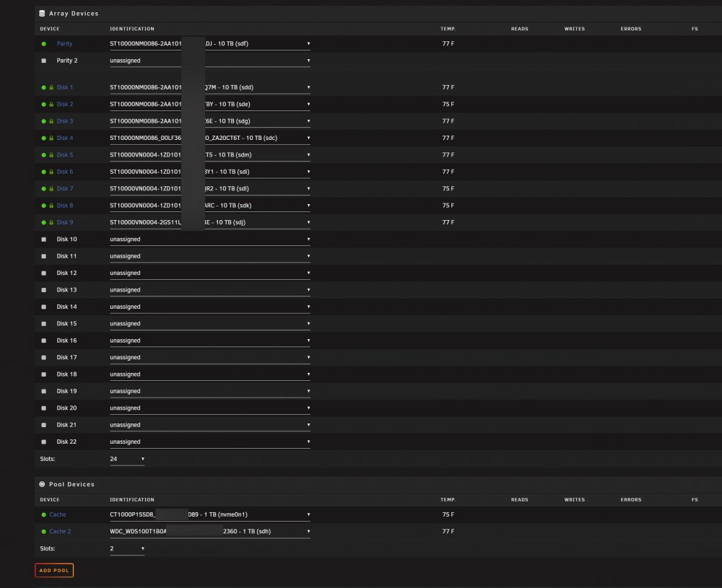Viewport: 722px width, 588px height.
Task: Click the Disk 12 label
Action: pyautogui.click(x=66, y=273)
